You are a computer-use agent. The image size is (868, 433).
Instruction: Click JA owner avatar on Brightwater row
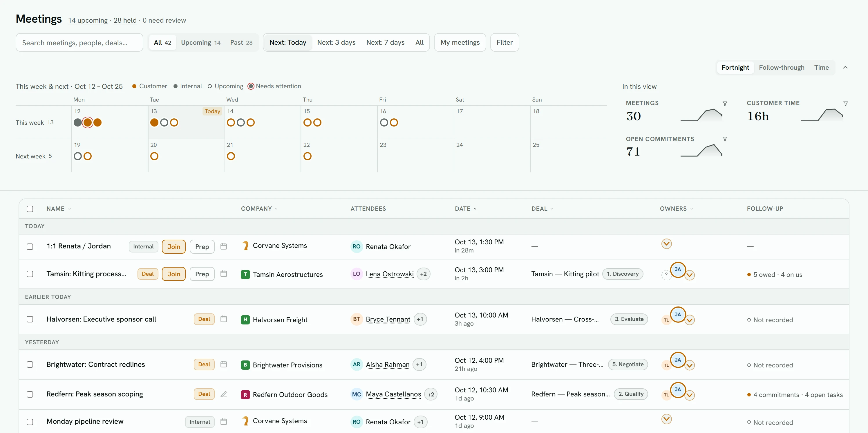point(678,360)
